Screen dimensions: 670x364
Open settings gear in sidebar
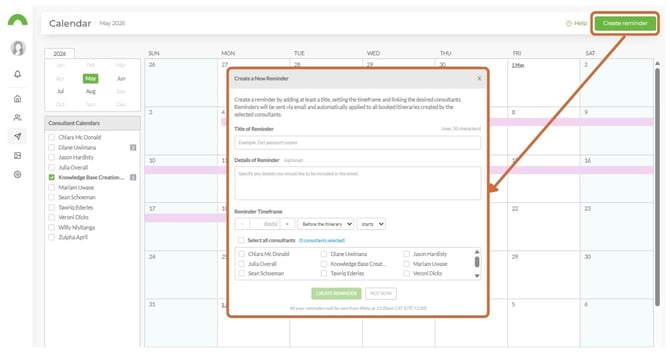(18, 174)
